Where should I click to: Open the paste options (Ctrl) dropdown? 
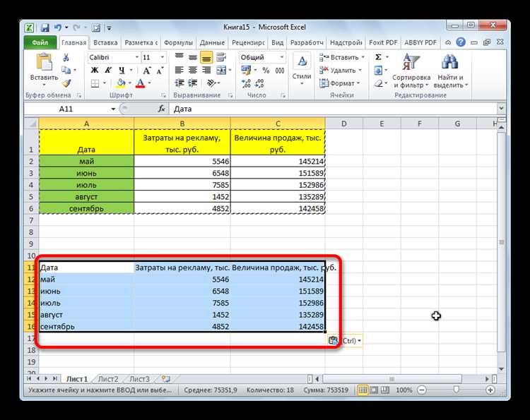(344, 341)
